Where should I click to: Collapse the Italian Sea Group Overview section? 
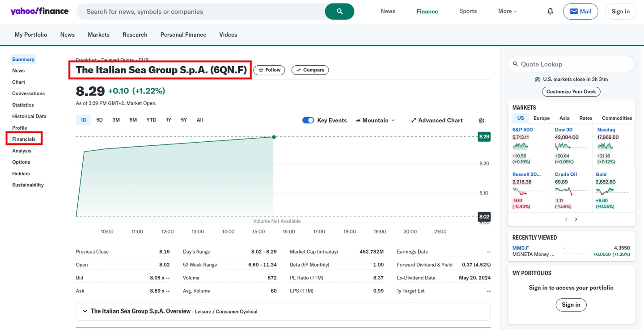[85, 311]
